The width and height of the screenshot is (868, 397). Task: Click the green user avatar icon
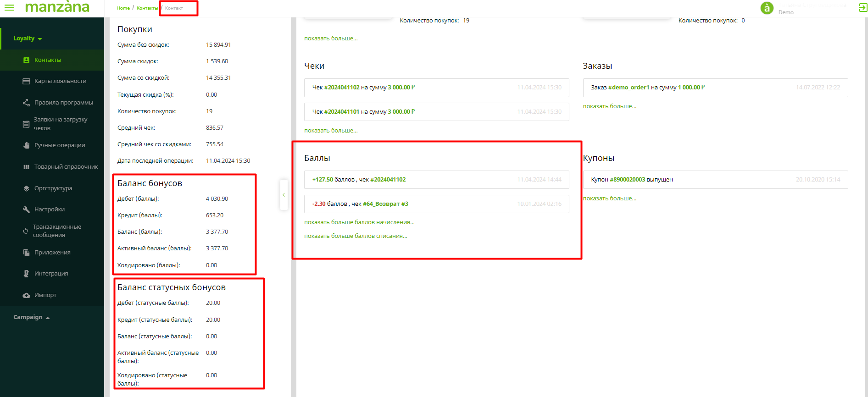point(767,8)
